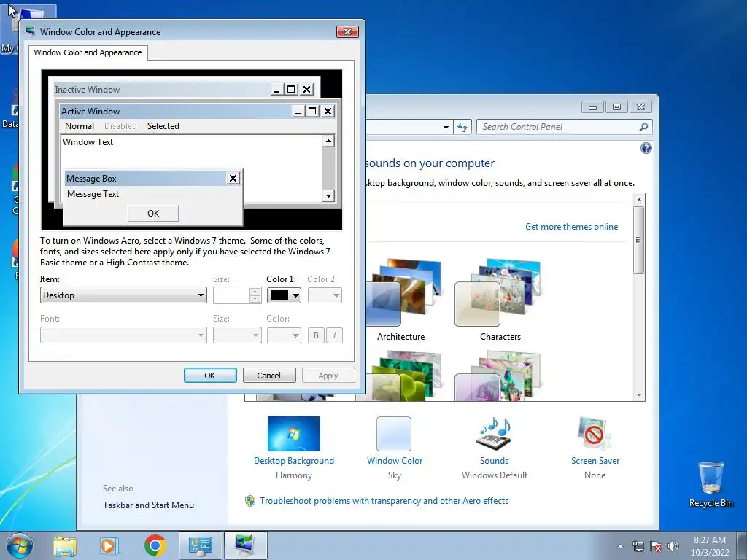Click the Normal menu item in preview
The height and width of the screenshot is (560, 747).
[79, 125]
